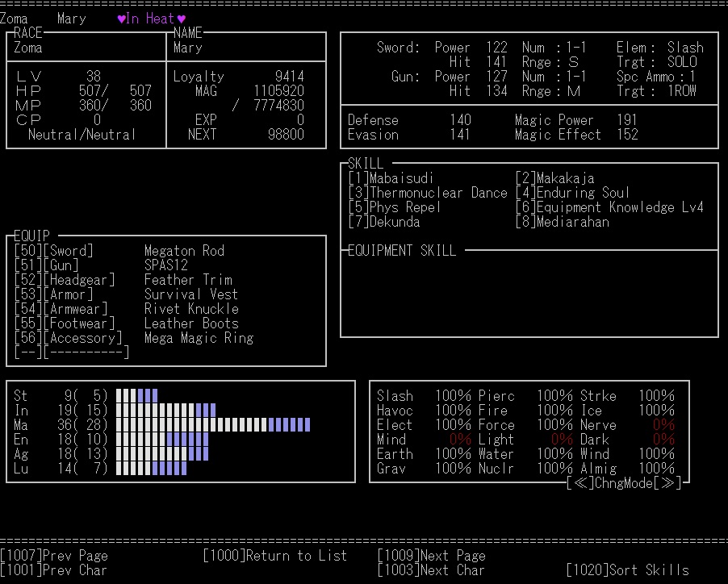Choose the [55] Footwear slot

65,323
